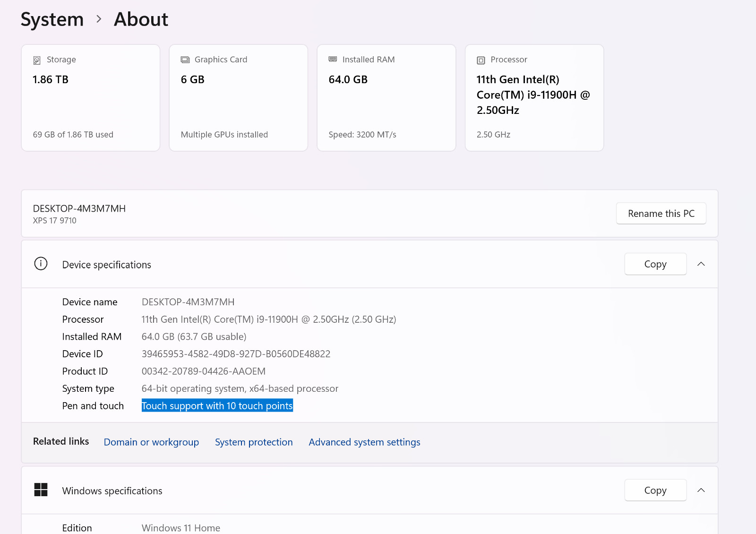Click the Processor value in specifications list
This screenshot has width=756, height=534.
pos(269,319)
